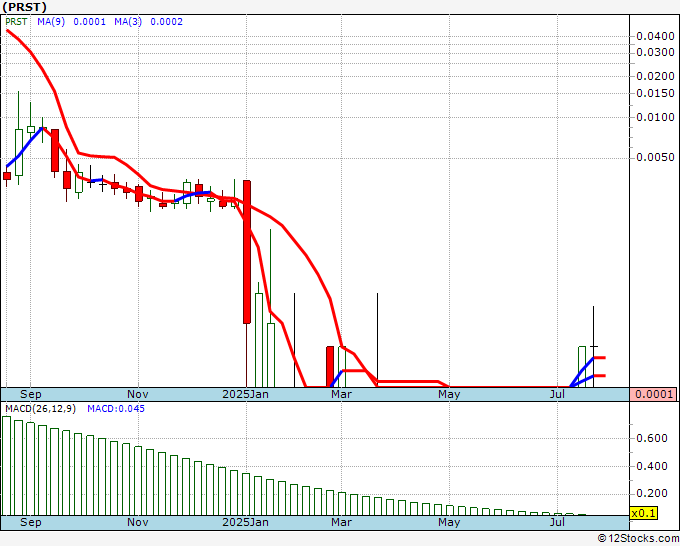680x546 pixels.
Task: Click the 0.0300 price axis label
Action: (655, 52)
